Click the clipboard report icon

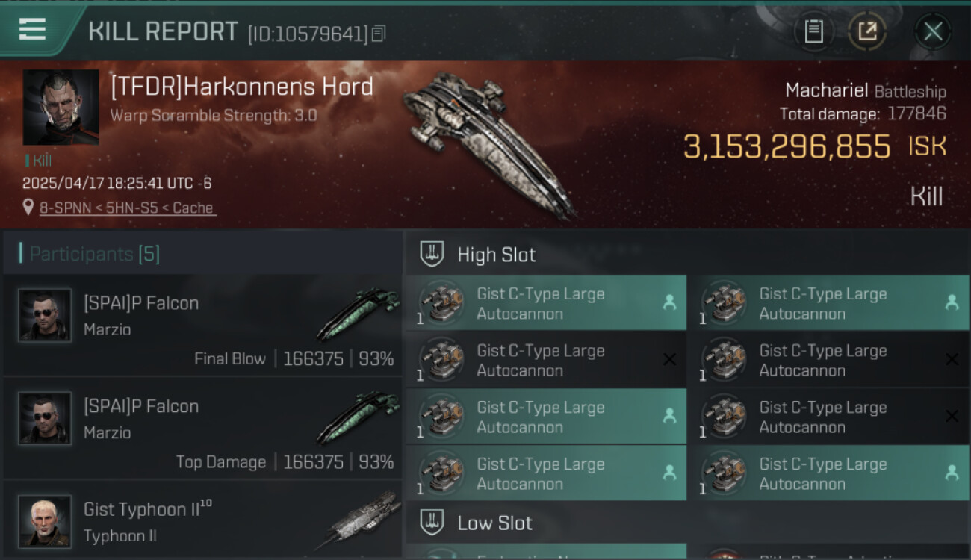813,31
